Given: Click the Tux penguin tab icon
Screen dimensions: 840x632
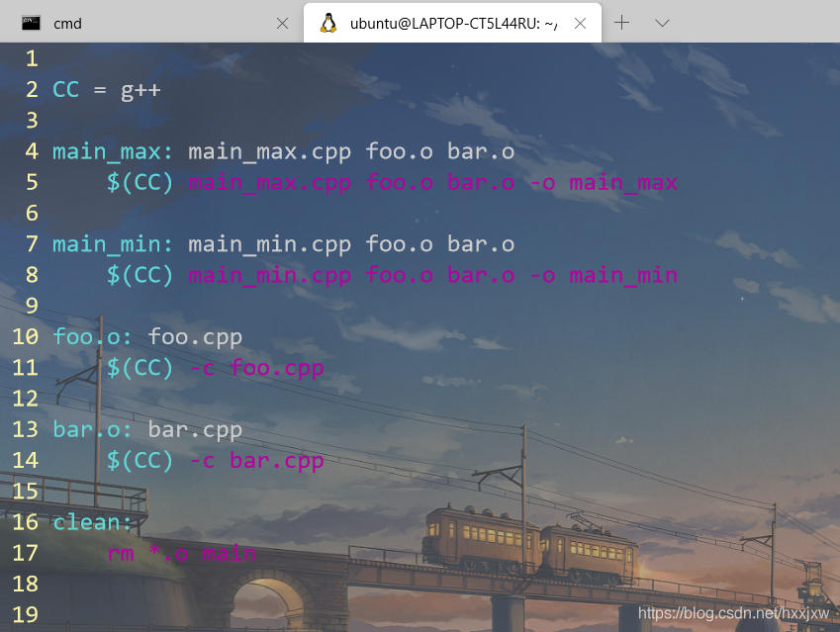Looking at the screenshot, I should click(328, 23).
